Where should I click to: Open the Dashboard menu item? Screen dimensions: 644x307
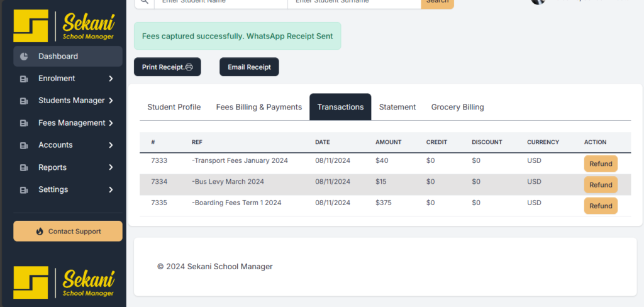pyautogui.click(x=68, y=56)
